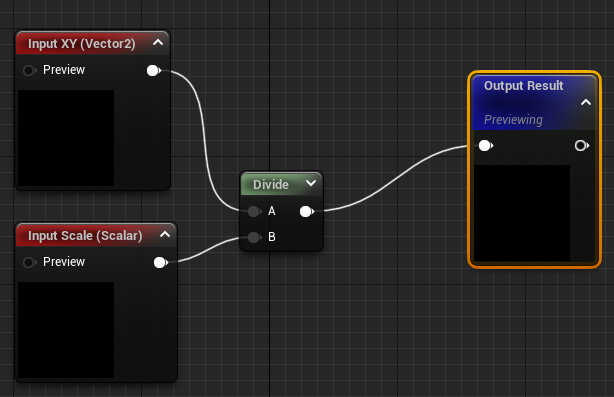
Task: Click the Preview label in Input XY node
Action: (x=64, y=70)
